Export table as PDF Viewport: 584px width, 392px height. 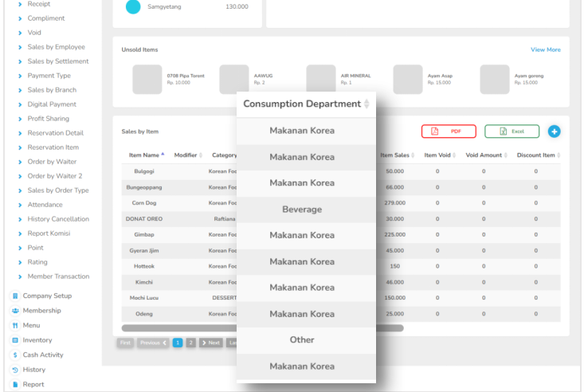(x=449, y=131)
